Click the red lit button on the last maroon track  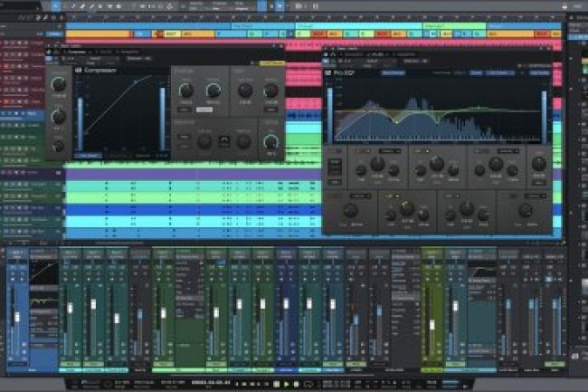point(6,101)
